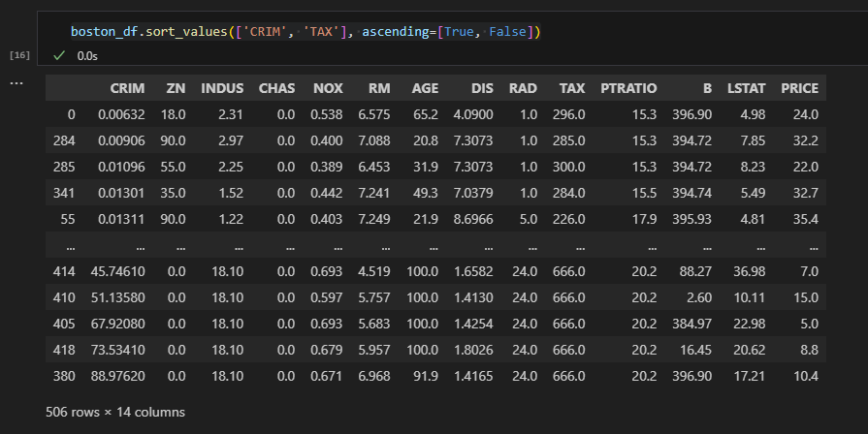Click CRIM value 88.97620
Viewport: 868px width, 434px height.
118,377
